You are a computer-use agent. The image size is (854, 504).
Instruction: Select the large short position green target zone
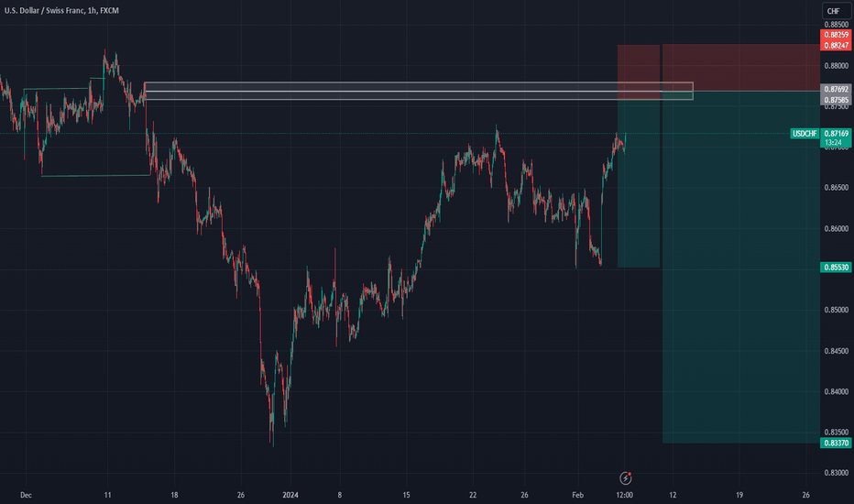point(741,267)
